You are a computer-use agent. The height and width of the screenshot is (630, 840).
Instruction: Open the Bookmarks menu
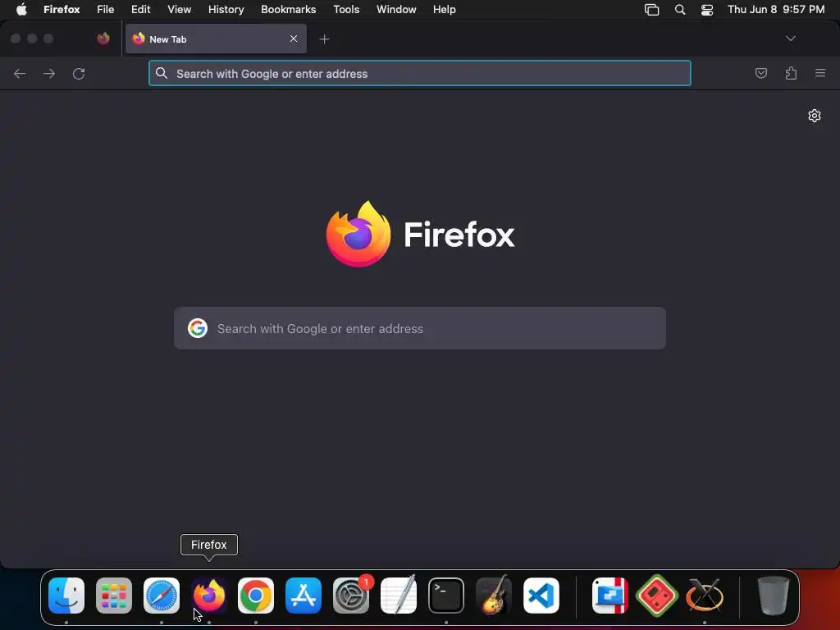point(289,9)
